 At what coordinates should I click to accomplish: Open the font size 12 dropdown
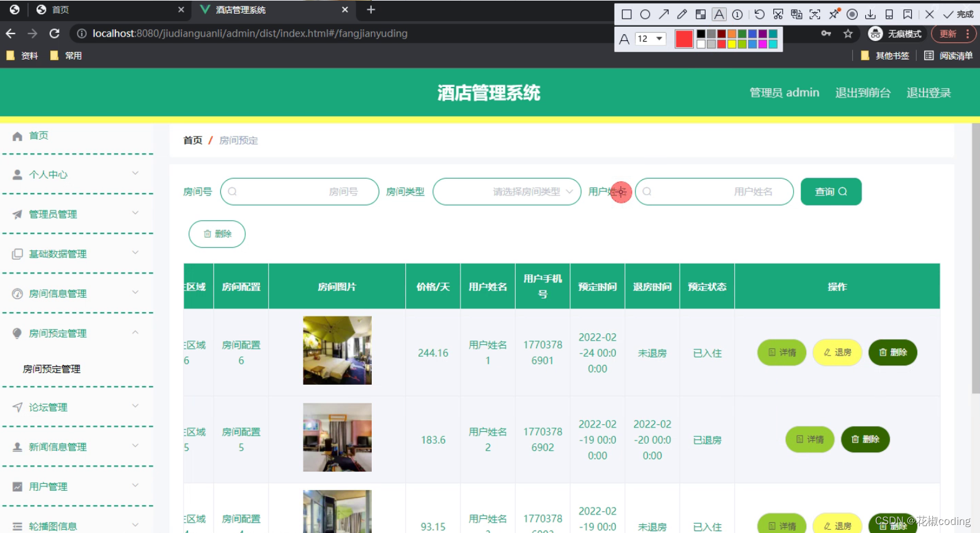[x=650, y=38]
